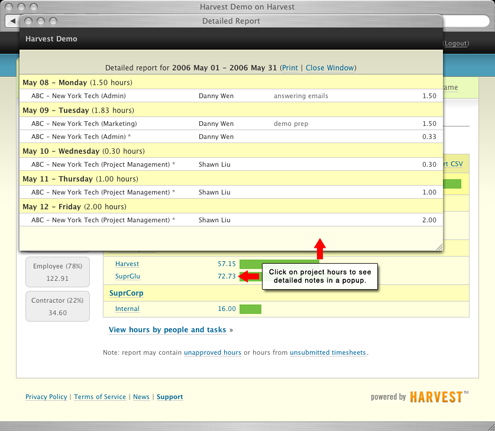The height and width of the screenshot is (431, 495).
Task: Click the May 09 - Tuesday header
Action: 231,110
